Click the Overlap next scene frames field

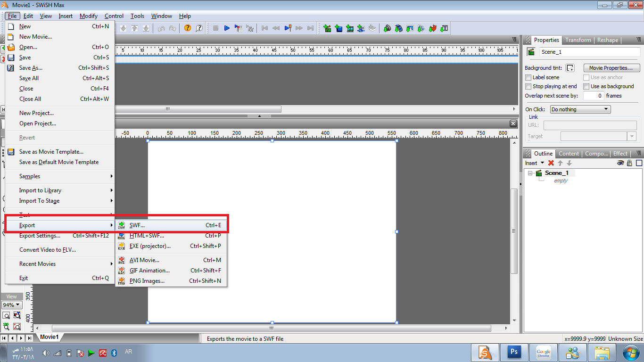coord(594,96)
